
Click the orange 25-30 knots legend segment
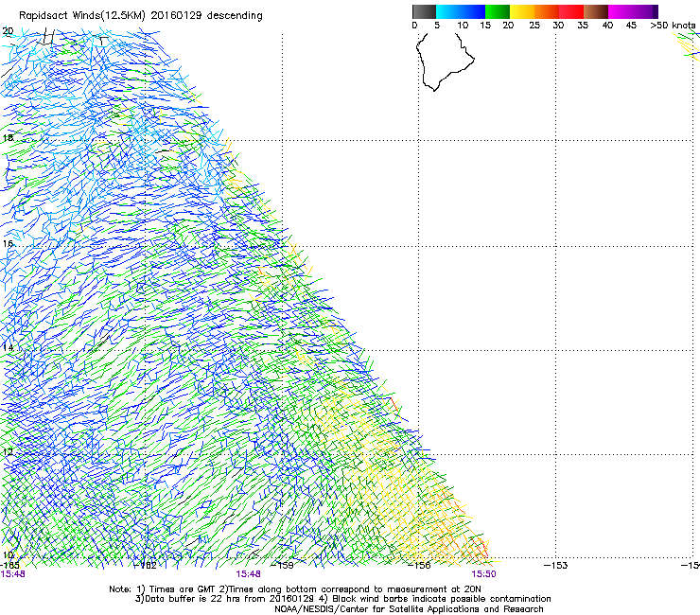pos(547,11)
